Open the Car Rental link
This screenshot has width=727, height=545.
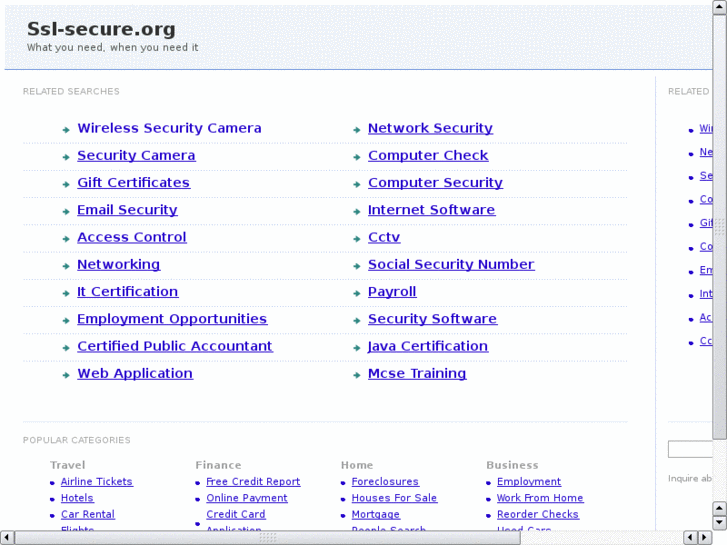point(88,514)
